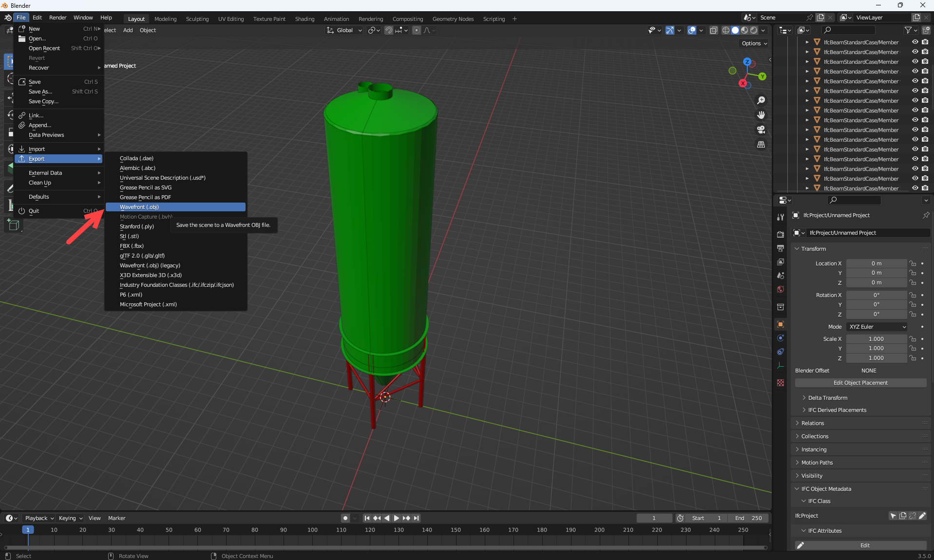Open the Render properties tab
The height and width of the screenshot is (560, 934).
point(780,234)
